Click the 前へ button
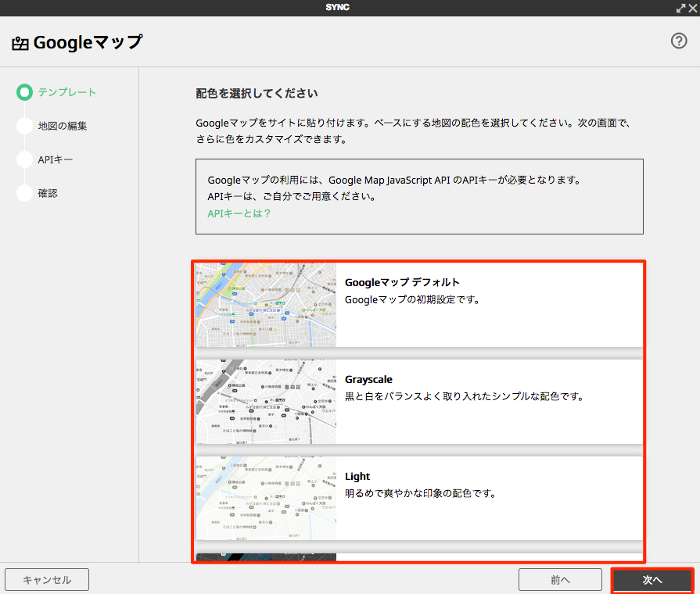The width and height of the screenshot is (700, 594). pyautogui.click(x=560, y=580)
